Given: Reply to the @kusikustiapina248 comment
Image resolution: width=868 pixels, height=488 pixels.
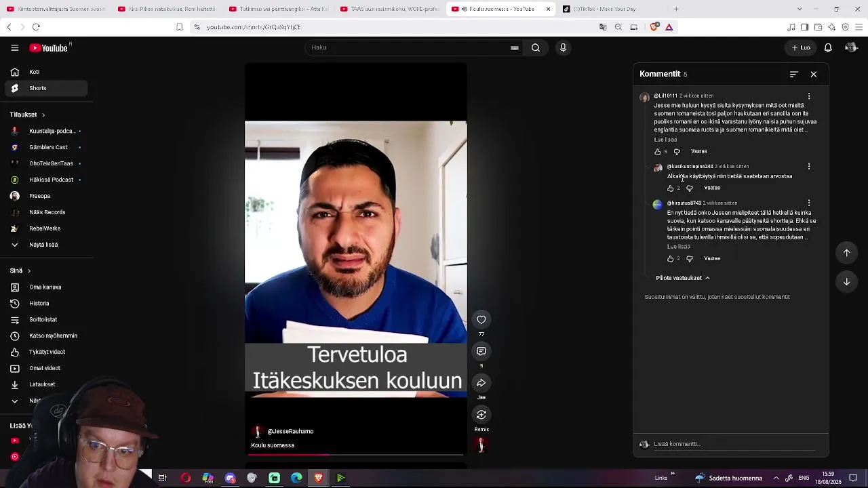Looking at the screenshot, I should (x=712, y=188).
